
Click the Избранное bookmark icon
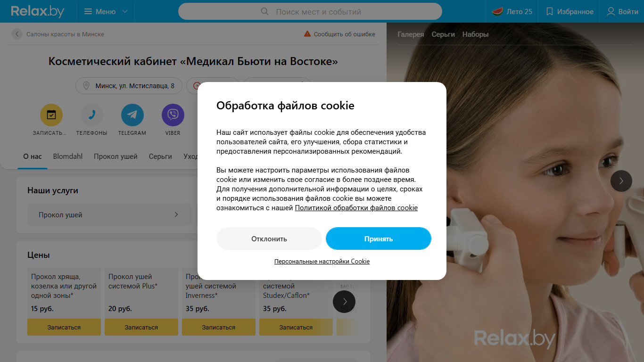coord(549,11)
